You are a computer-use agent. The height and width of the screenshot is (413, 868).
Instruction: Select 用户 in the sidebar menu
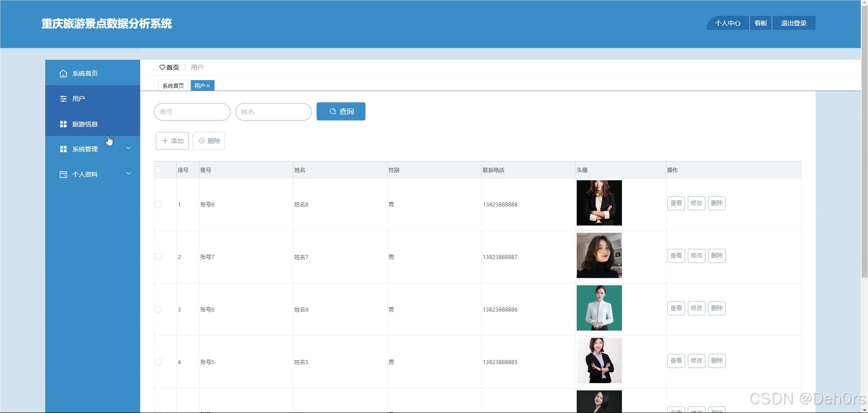coord(93,99)
